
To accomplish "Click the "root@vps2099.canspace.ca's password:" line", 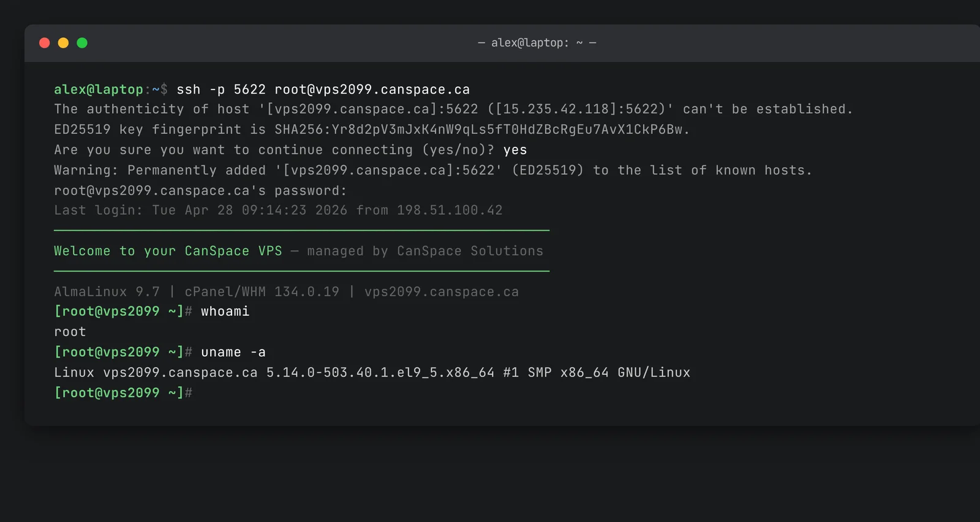I will click(x=200, y=191).
